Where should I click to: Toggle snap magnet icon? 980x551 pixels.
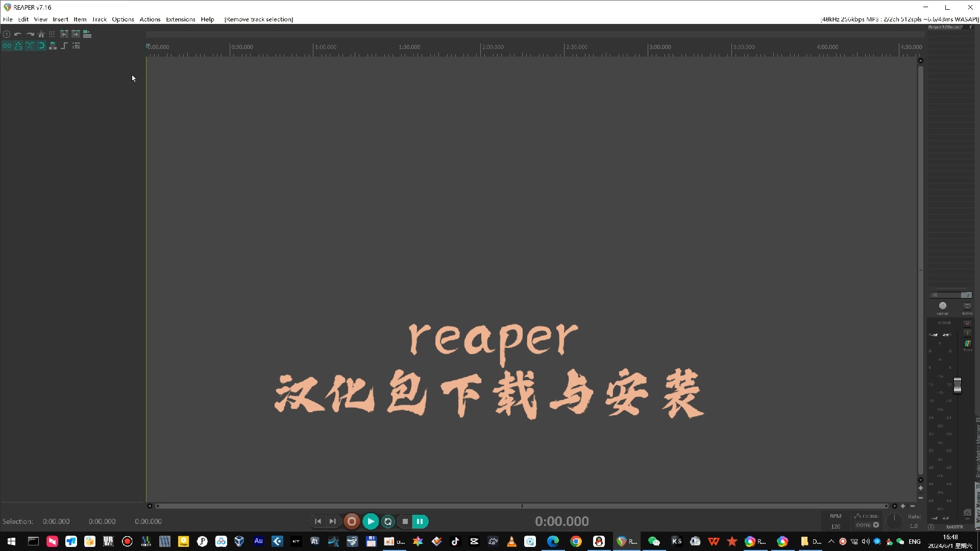click(41, 46)
